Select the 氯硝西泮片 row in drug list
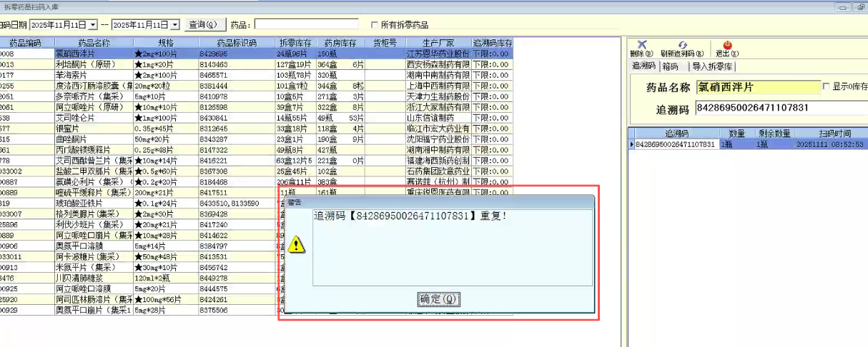The height and width of the screenshot is (347, 868). (257, 54)
